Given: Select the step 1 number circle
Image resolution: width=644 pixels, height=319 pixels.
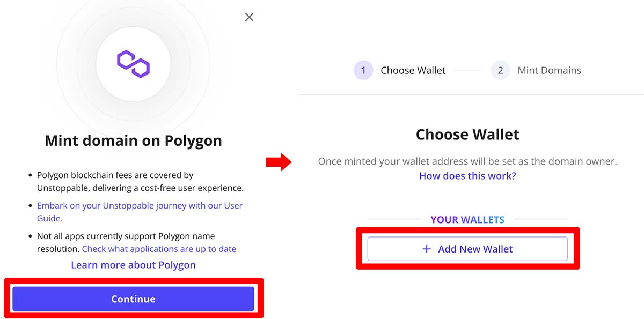Looking at the screenshot, I should 363,70.
